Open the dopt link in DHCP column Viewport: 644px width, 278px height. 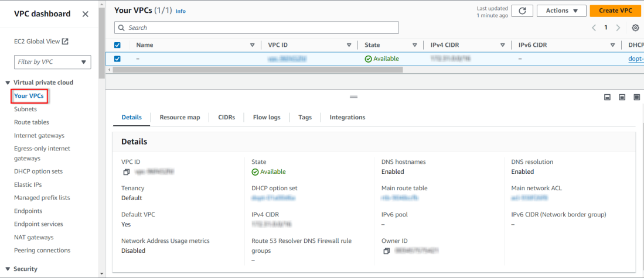click(636, 59)
